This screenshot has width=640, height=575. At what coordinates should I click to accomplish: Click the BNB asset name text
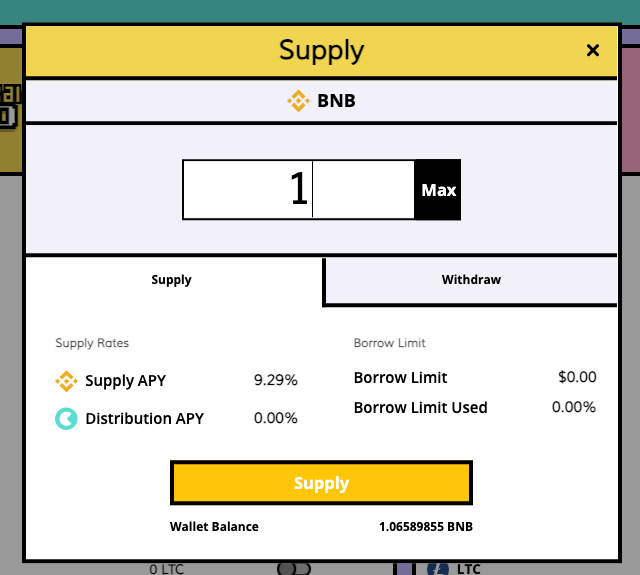pyautogui.click(x=336, y=101)
